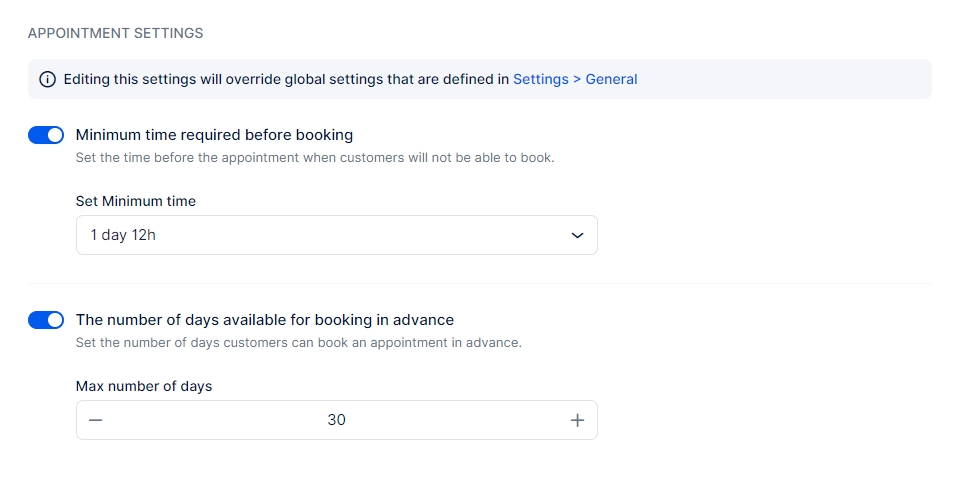Click the APPOINTMENT SETTINGS section heading
Image resolution: width=957 pixels, height=488 pixels.
point(115,33)
